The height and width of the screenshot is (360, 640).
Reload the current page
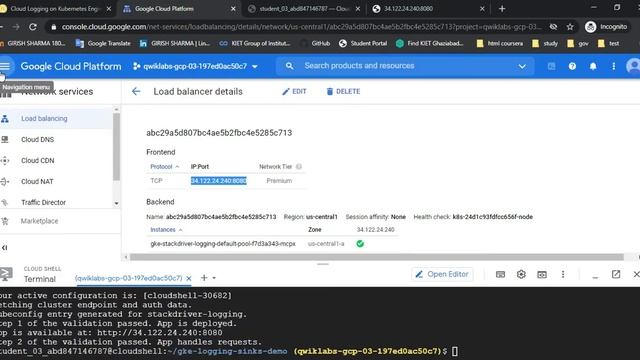point(33,27)
